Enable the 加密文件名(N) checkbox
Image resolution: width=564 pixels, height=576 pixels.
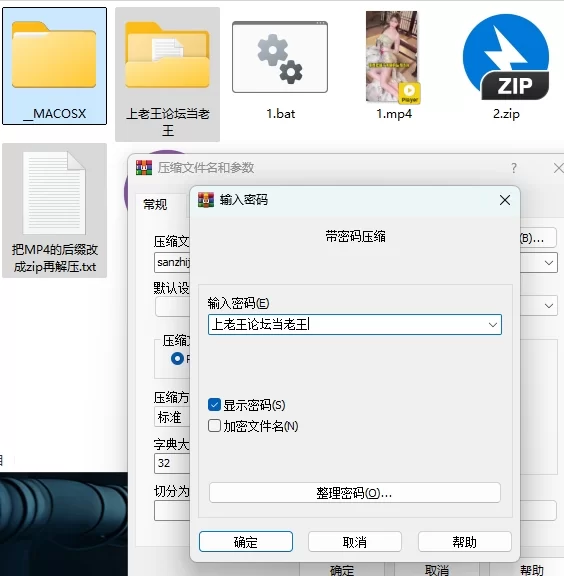click(x=214, y=426)
